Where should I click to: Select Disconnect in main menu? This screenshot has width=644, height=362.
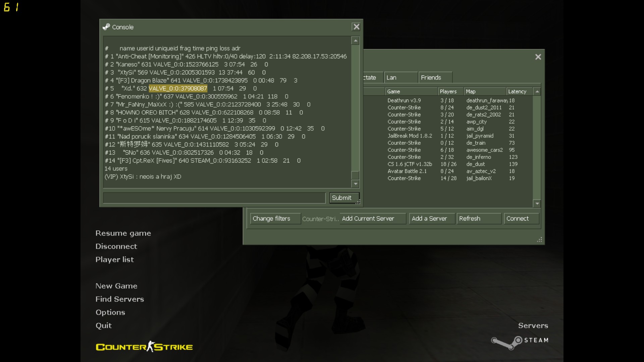click(x=116, y=246)
